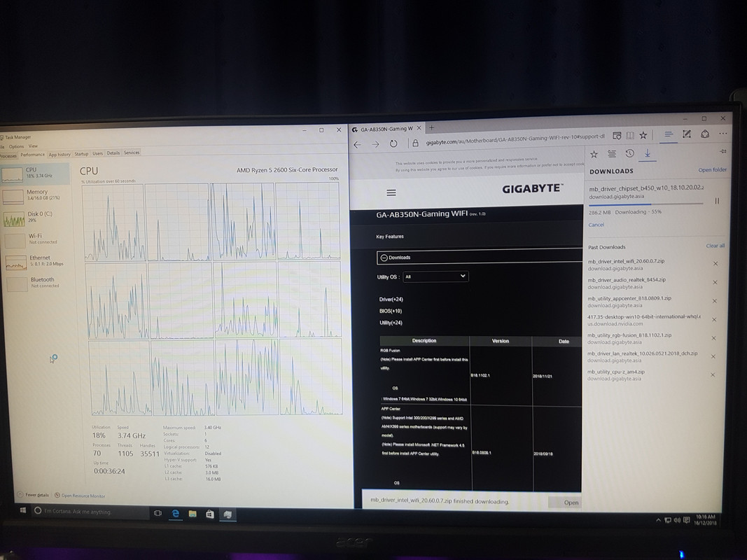
Task: Click the Edge address bar URL
Action: pyautogui.click(x=515, y=139)
